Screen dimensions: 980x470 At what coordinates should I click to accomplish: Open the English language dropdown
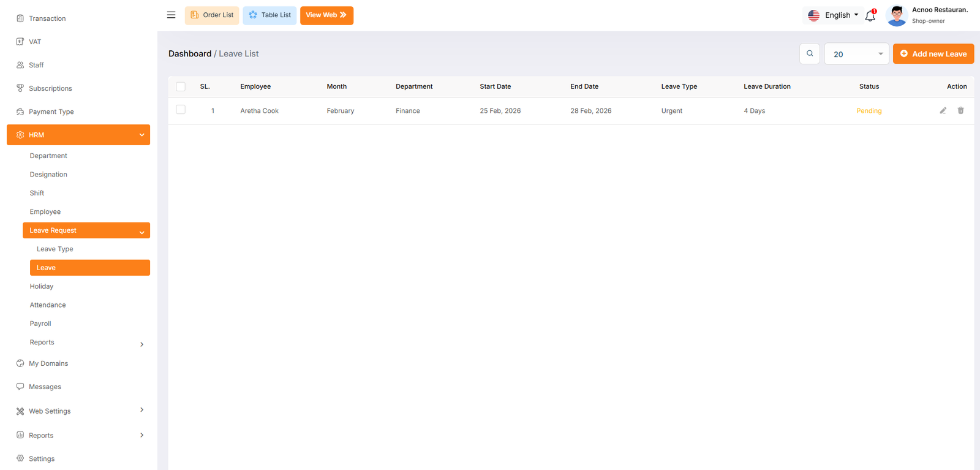(x=833, y=15)
